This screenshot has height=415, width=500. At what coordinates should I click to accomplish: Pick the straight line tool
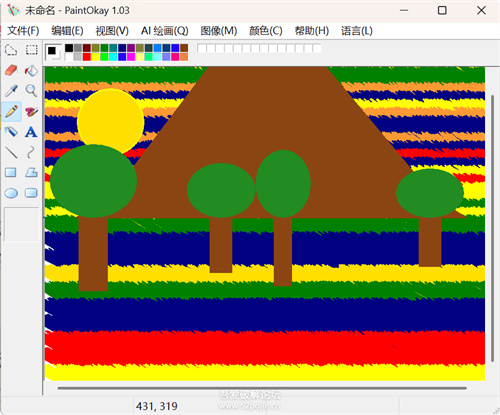pyautogui.click(x=11, y=153)
